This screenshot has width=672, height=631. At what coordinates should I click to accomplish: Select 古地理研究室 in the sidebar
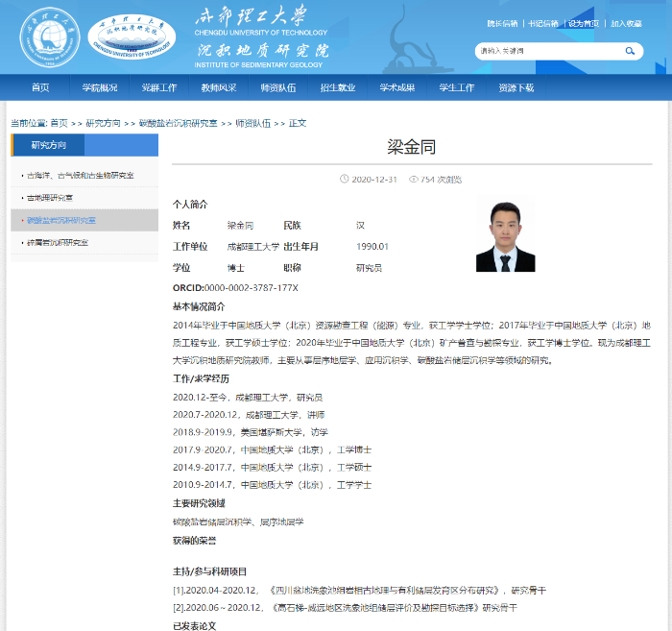coord(50,198)
